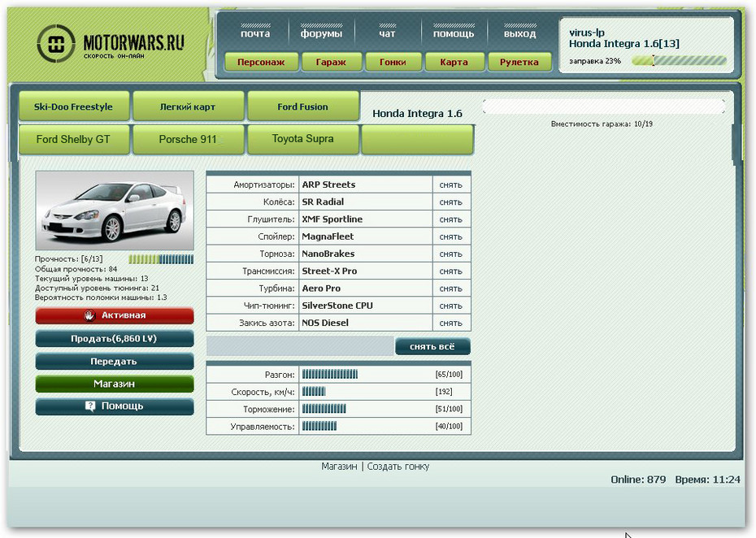Click the XMF Sportline part name
Screen dimensions: 756x538
pos(332,219)
